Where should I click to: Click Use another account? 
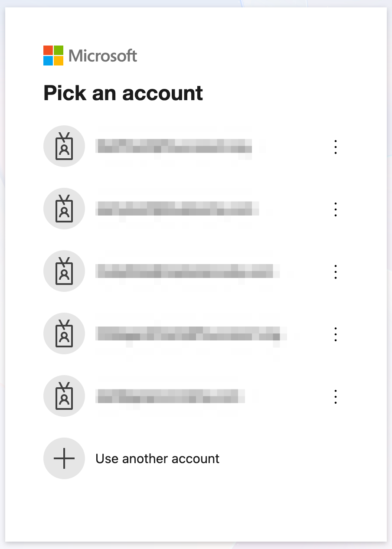click(x=157, y=458)
